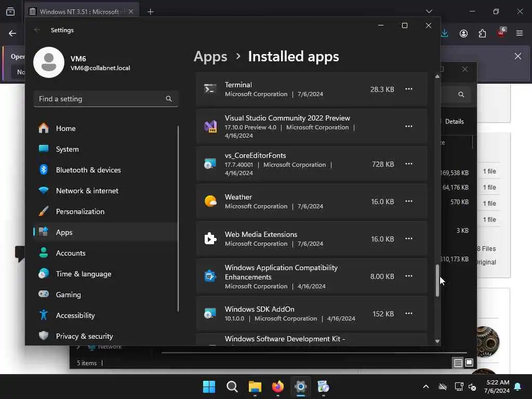Click the Visual Studio Preview app icon
The image size is (532, 399).
pyautogui.click(x=210, y=127)
